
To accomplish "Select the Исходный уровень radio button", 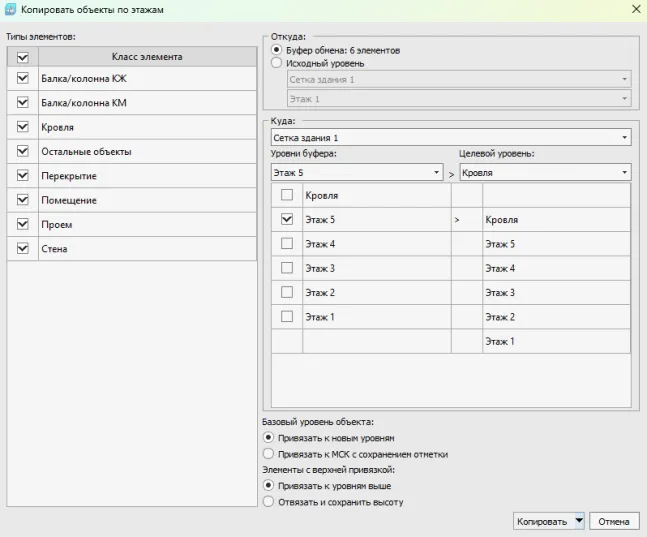I will (277, 63).
